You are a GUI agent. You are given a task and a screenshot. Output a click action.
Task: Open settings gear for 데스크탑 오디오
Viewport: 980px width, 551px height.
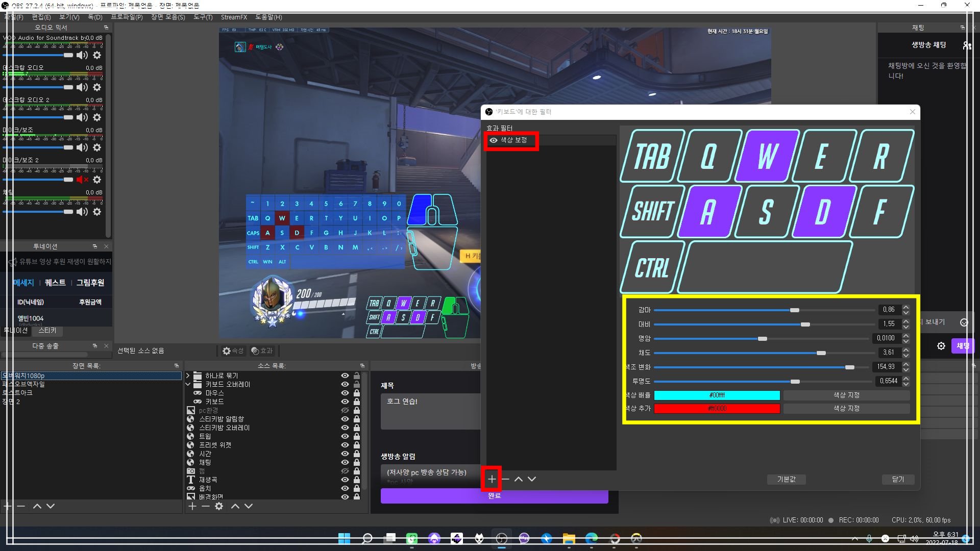tap(97, 87)
